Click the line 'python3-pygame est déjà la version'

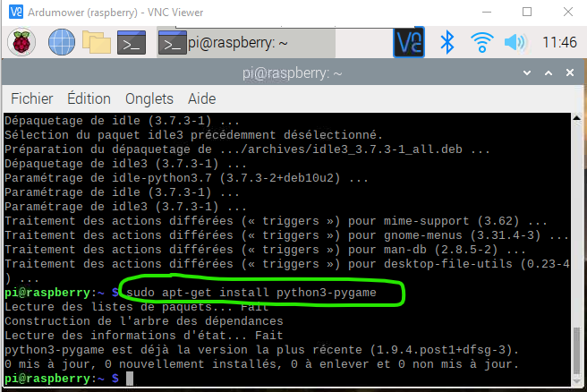pos(261,350)
